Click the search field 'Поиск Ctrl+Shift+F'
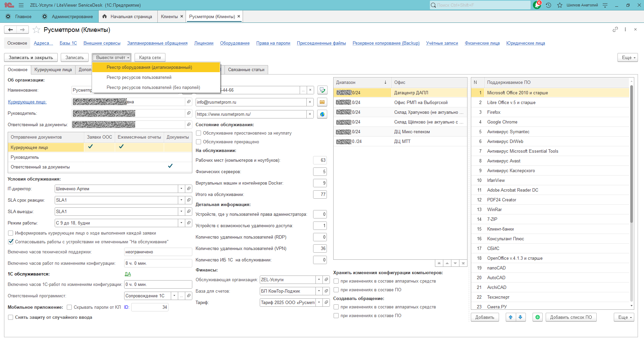 [x=480, y=5]
